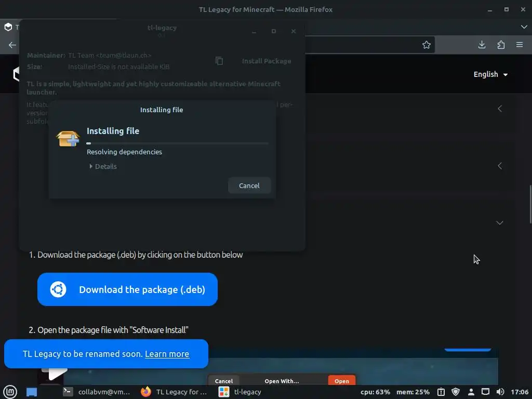The image size is (532, 399).
Task: Open the network tray icon
Action: [486, 392]
